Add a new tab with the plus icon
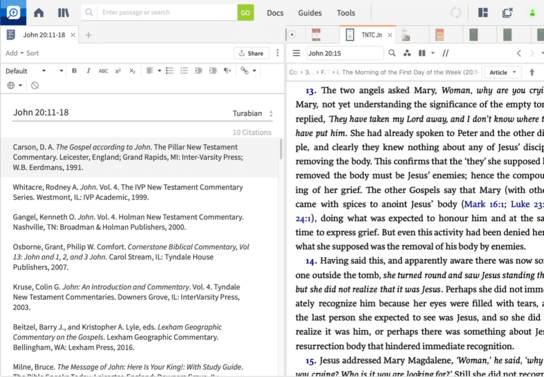 click(x=88, y=35)
